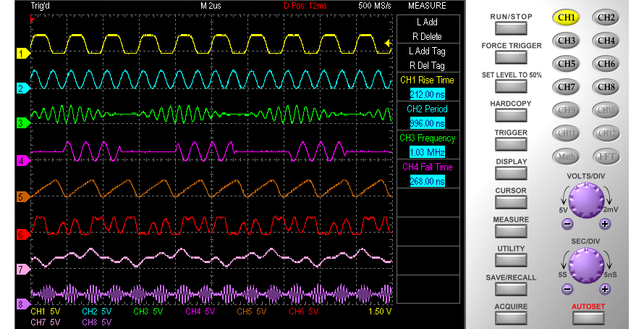Toggle the CH8 channel button
The image size is (644, 329).
point(606,87)
